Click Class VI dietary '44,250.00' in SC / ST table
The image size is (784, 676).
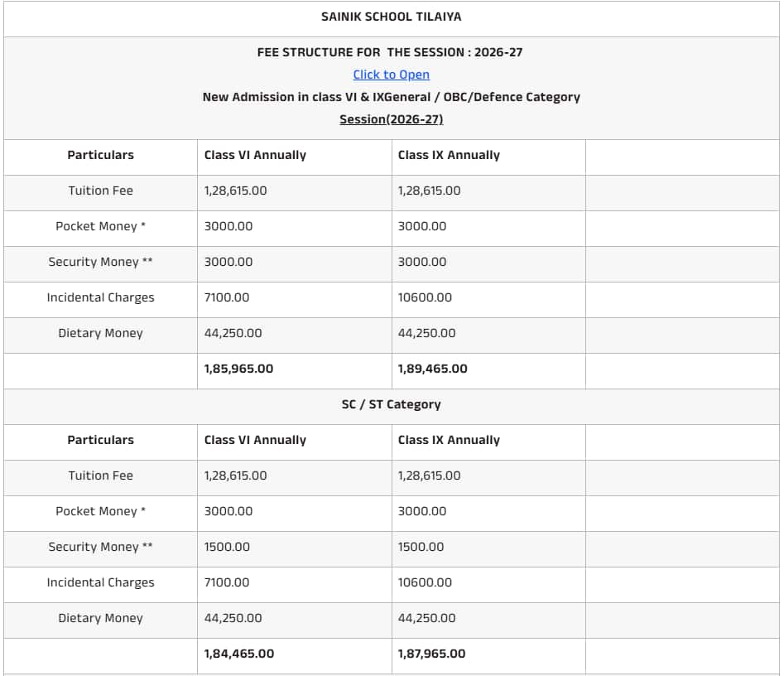pos(233,617)
